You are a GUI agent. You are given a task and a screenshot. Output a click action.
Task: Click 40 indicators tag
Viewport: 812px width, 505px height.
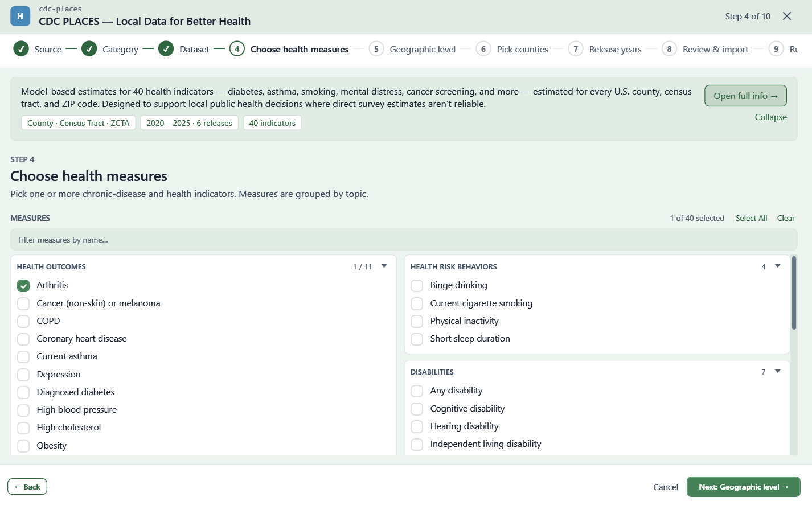[x=272, y=123]
